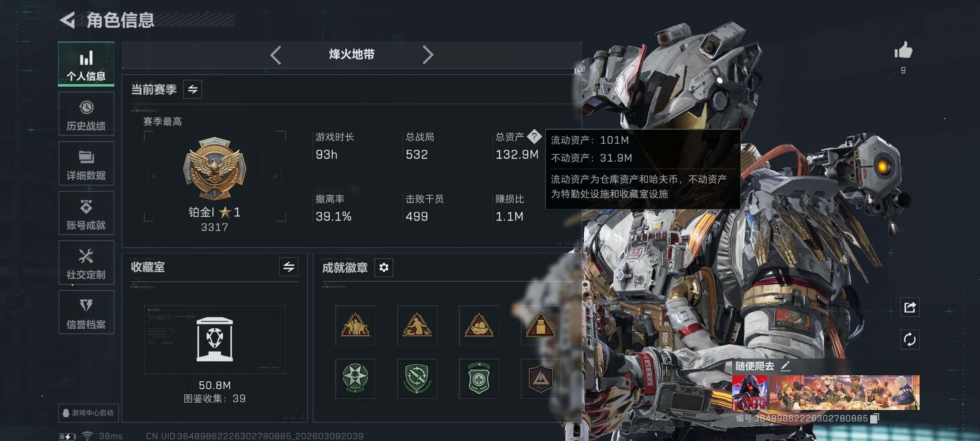Viewport: 980px width, 441px height.
Task: Switch to next game mode with right chevron
Action: 428,55
